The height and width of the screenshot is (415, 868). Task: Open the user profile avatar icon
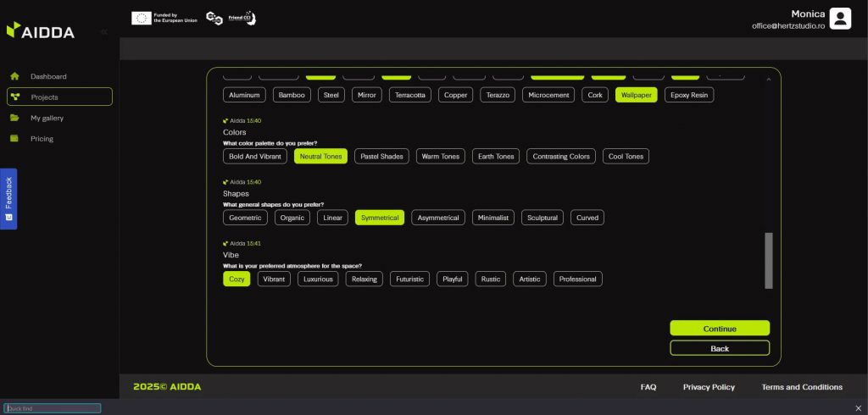coord(840,19)
